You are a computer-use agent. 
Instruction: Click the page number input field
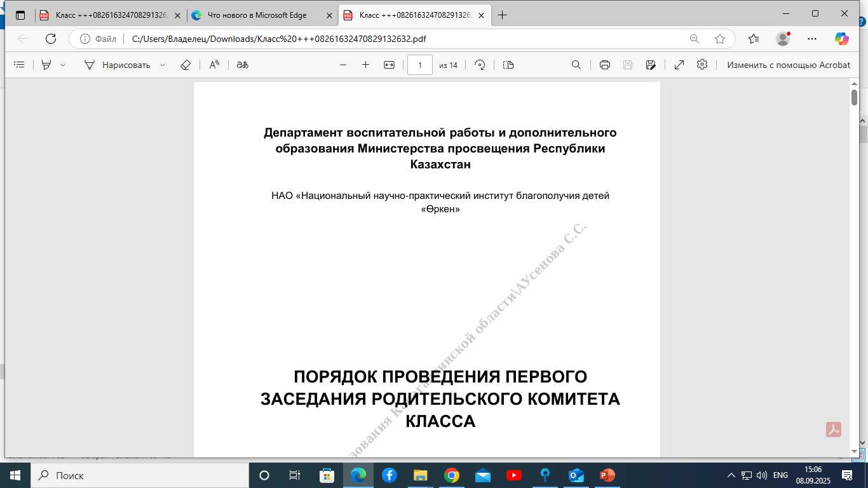coord(420,64)
